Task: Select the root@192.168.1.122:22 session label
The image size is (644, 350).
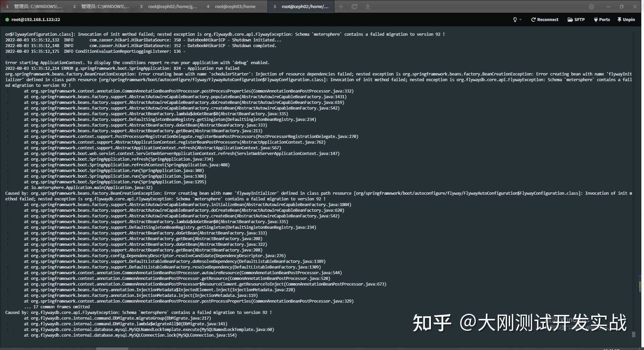Action: 35,19
